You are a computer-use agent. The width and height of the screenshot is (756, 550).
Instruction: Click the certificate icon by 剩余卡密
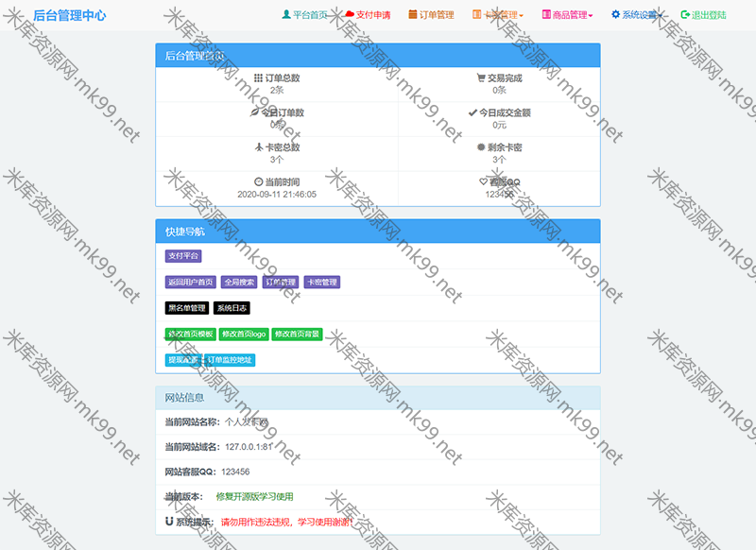coord(481,147)
